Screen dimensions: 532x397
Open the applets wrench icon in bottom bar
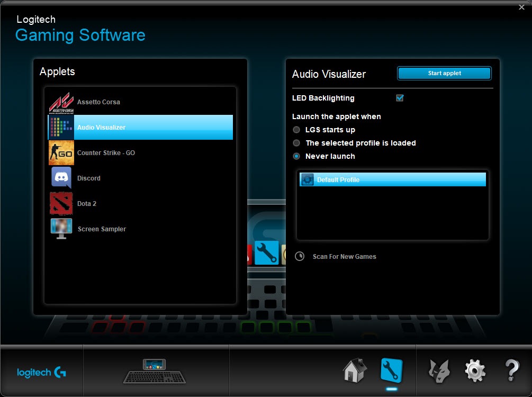[x=392, y=371]
